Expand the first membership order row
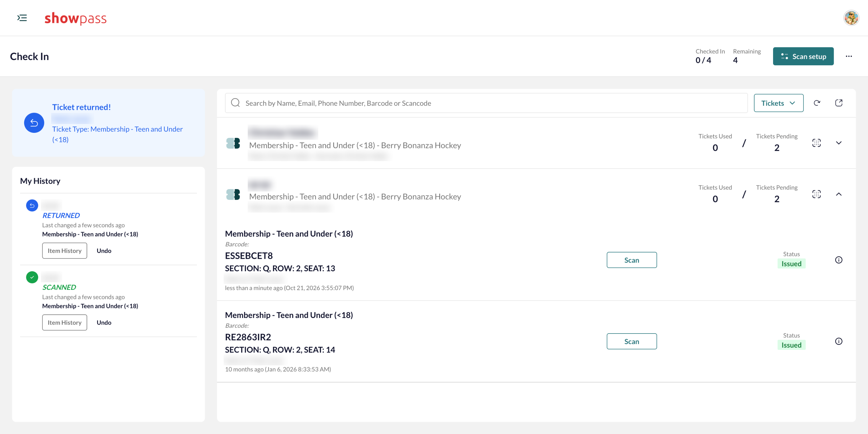Image resolution: width=868 pixels, height=434 pixels. click(x=839, y=143)
